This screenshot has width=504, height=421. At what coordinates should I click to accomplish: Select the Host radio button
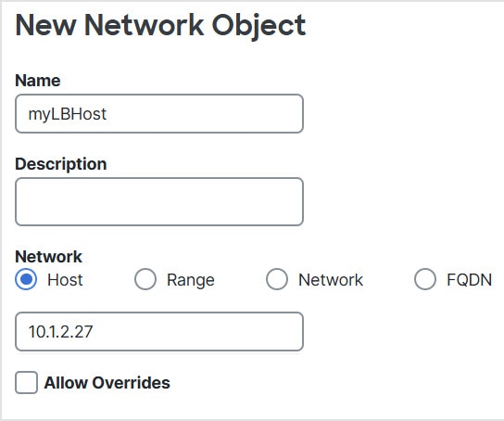[26, 279]
